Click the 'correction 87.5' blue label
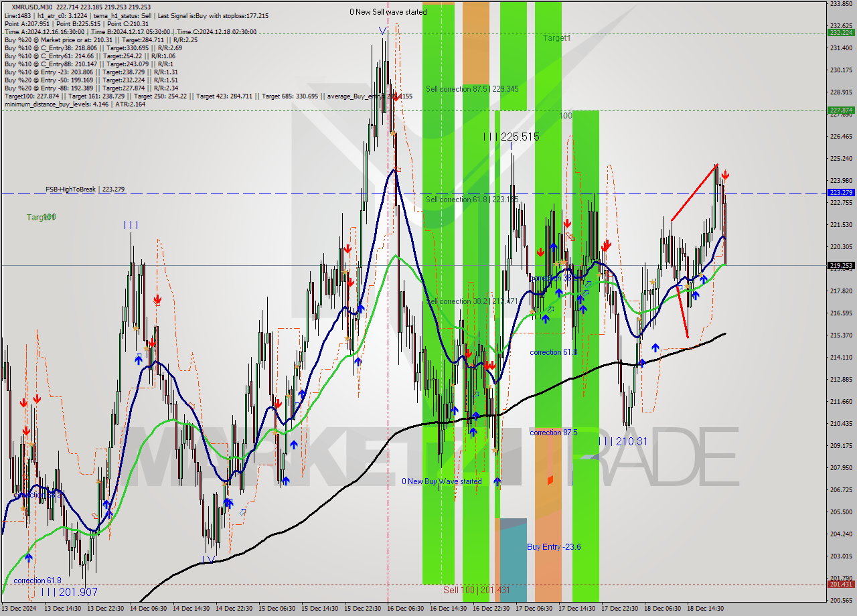 tap(554, 433)
